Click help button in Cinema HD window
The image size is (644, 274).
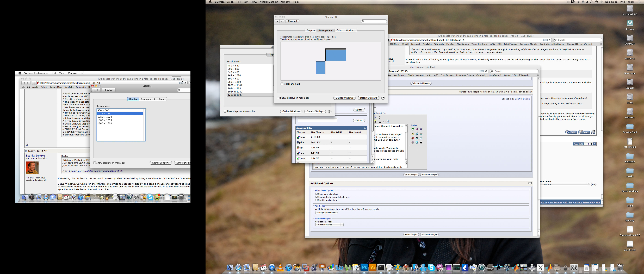pyautogui.click(x=383, y=98)
